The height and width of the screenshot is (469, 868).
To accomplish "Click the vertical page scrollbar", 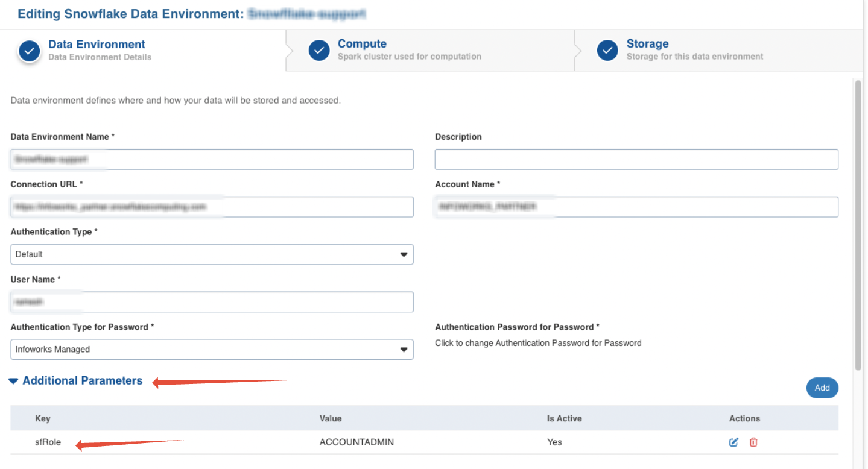I will [858, 224].
